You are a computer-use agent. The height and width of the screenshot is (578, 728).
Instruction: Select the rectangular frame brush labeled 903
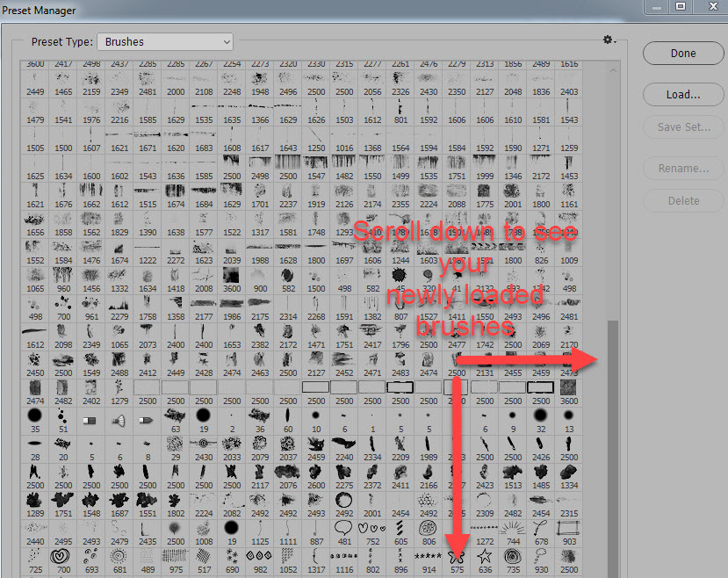pos(569,533)
